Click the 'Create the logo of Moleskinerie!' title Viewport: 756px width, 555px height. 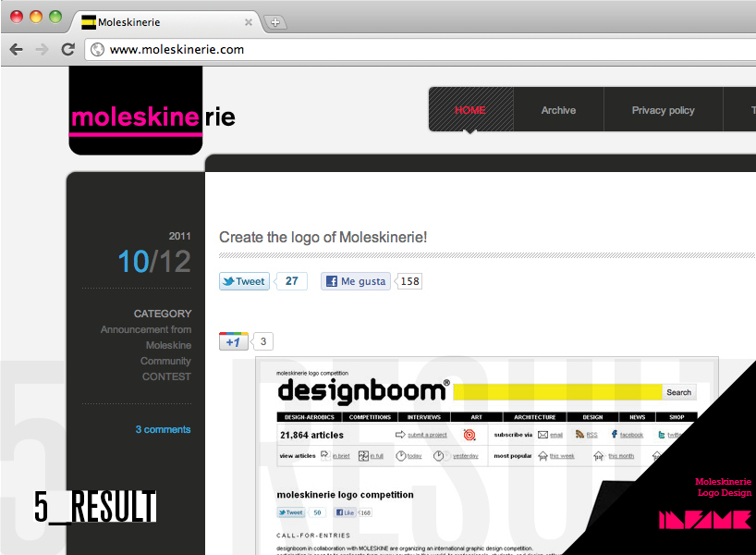(323, 238)
